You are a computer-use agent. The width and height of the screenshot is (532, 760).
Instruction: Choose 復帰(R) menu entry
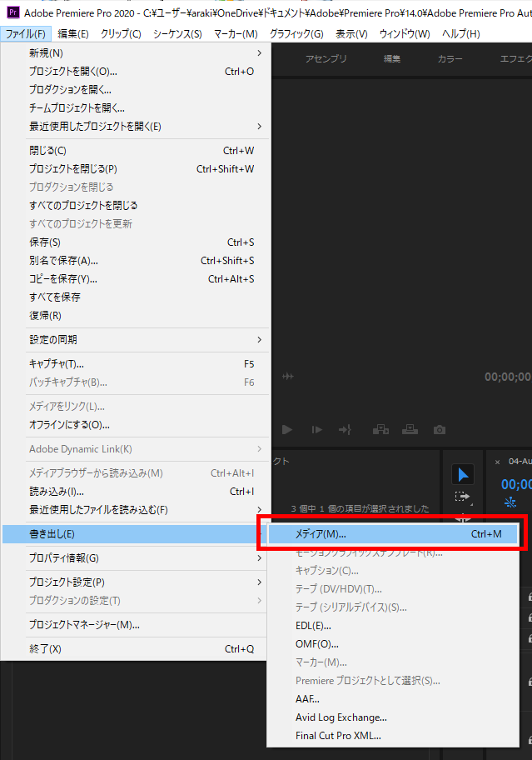click(135, 316)
